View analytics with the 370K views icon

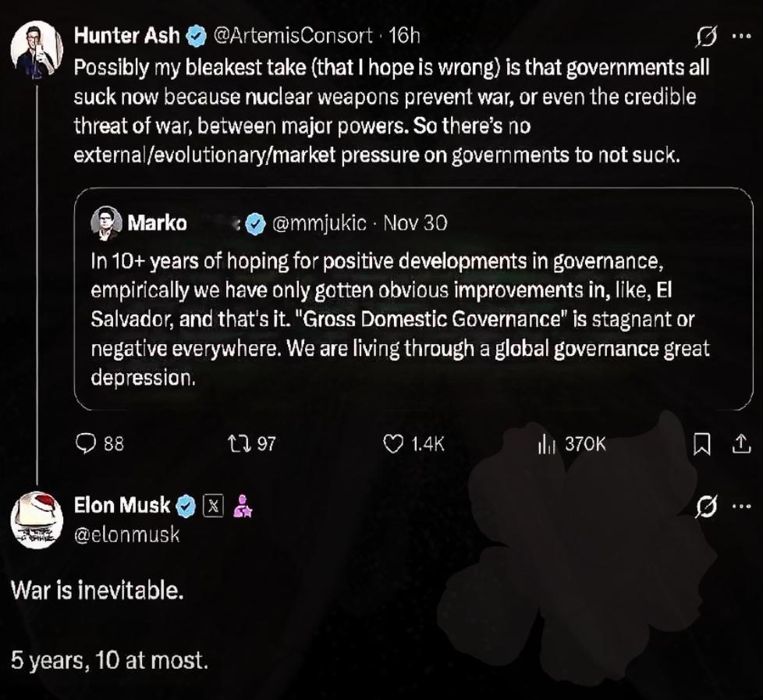pos(547,444)
